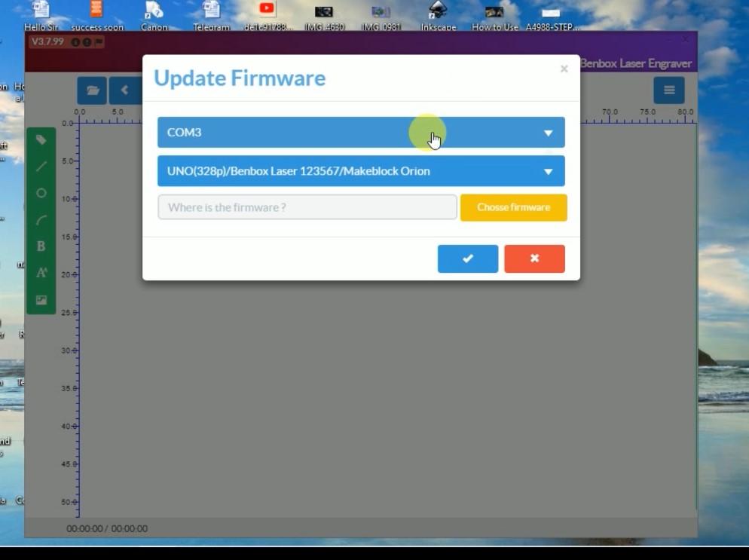The image size is (749, 560).
Task: Select the A text font tool
Action: pyautogui.click(x=41, y=273)
